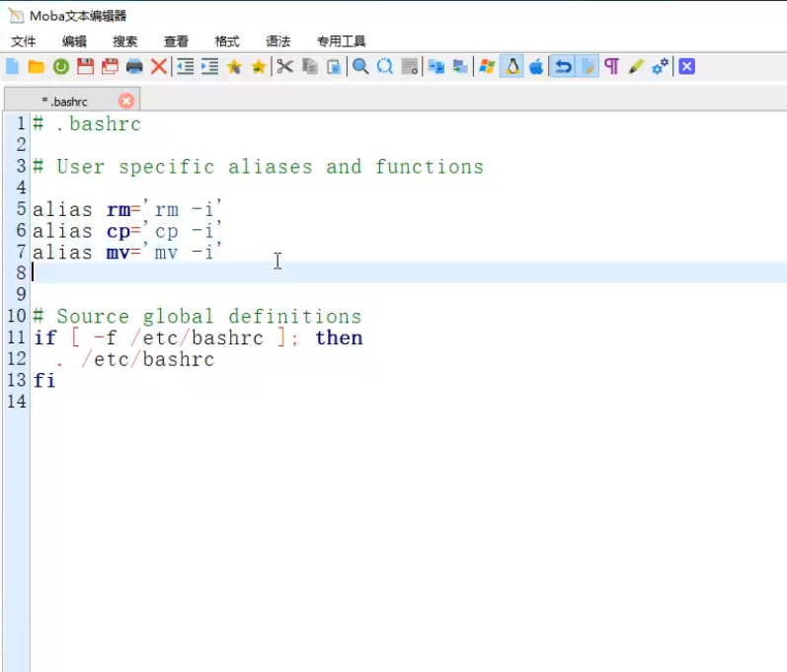This screenshot has width=787, height=672.
Task: Click the alias mv='mv -i' line
Action: (127, 253)
